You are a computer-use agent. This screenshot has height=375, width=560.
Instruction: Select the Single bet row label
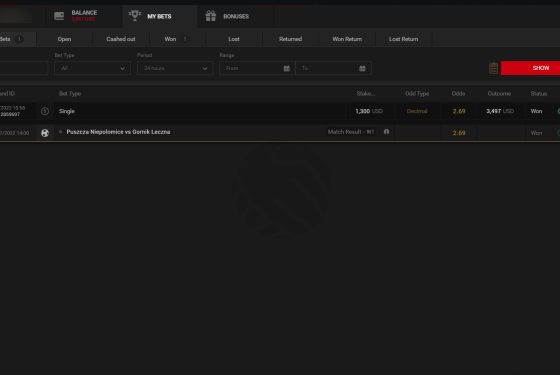coord(67,111)
